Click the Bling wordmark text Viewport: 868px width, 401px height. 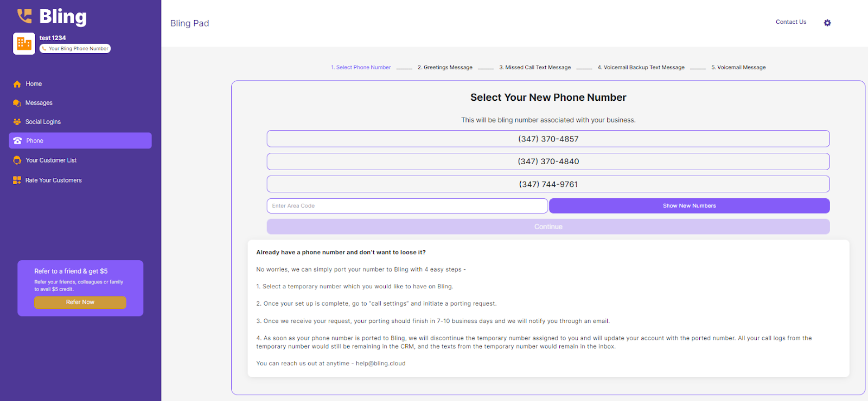(x=63, y=17)
